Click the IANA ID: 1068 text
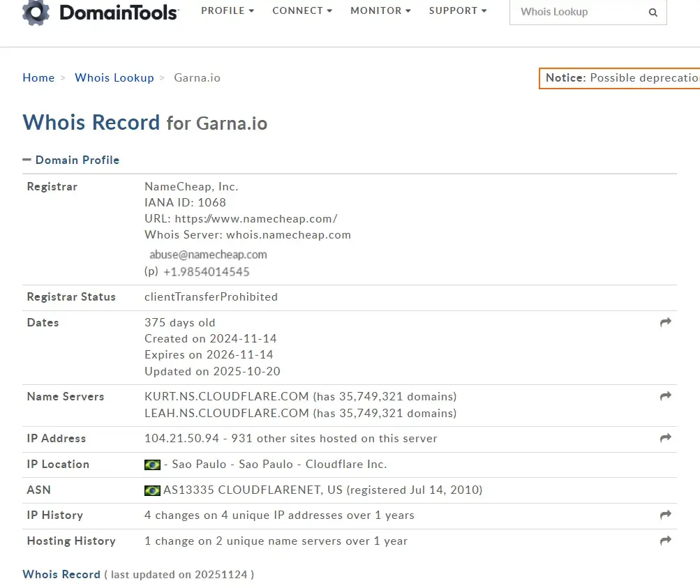This screenshot has width=700, height=588. coord(185,202)
